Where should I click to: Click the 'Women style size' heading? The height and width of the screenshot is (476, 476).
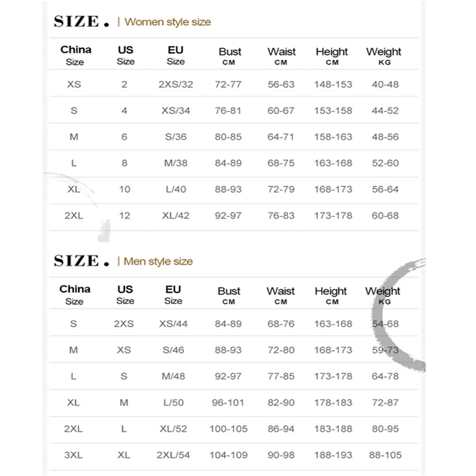[167, 22]
